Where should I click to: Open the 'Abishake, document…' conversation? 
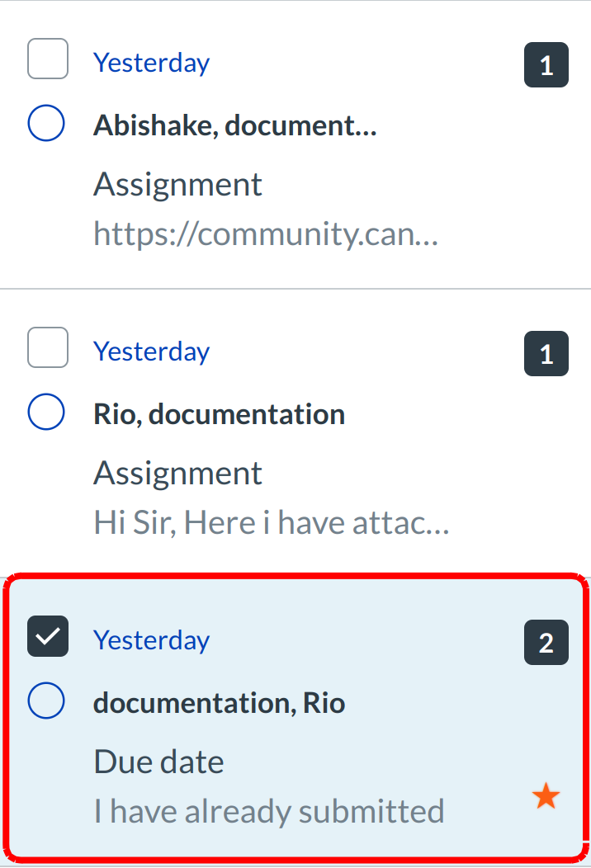pos(234,125)
